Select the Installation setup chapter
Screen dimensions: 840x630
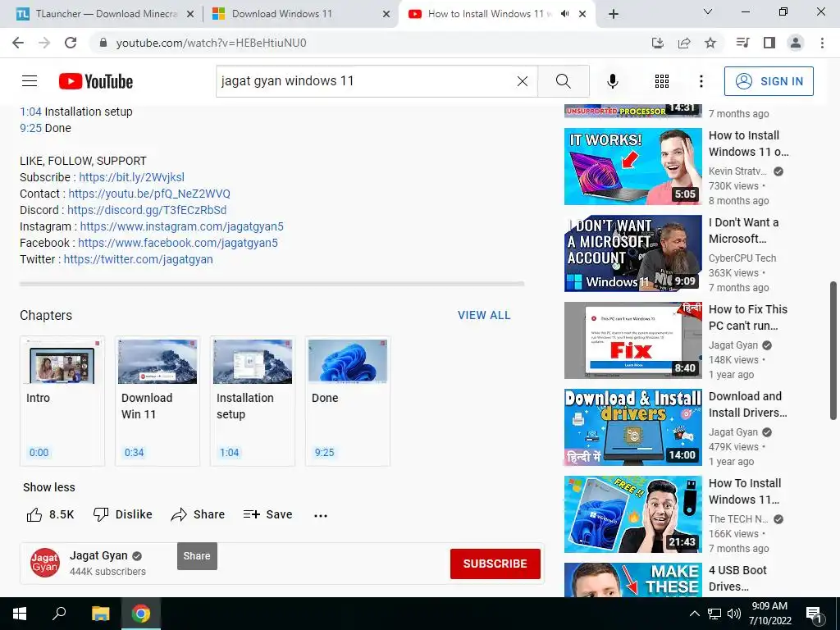point(253,400)
